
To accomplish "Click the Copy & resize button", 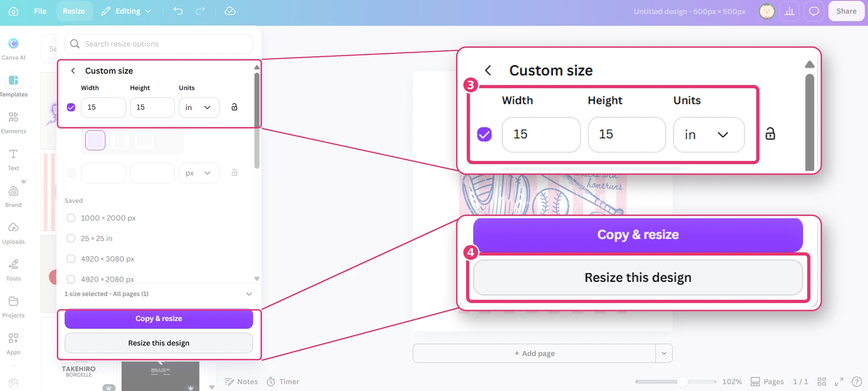I will (159, 319).
